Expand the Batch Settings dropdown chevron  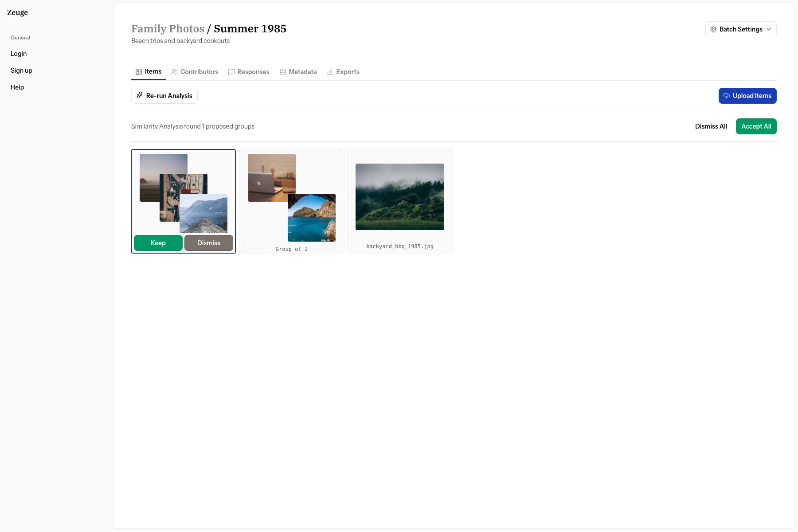tap(769, 29)
